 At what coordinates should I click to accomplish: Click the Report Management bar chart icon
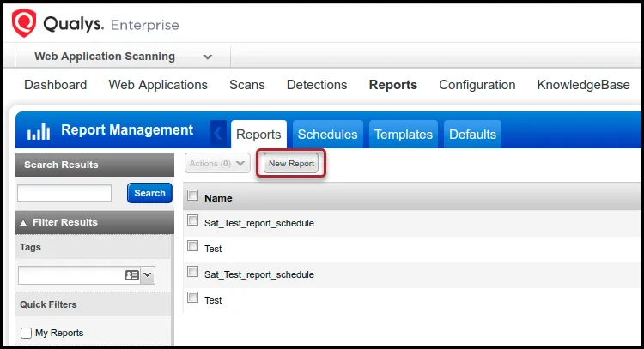pos(39,131)
